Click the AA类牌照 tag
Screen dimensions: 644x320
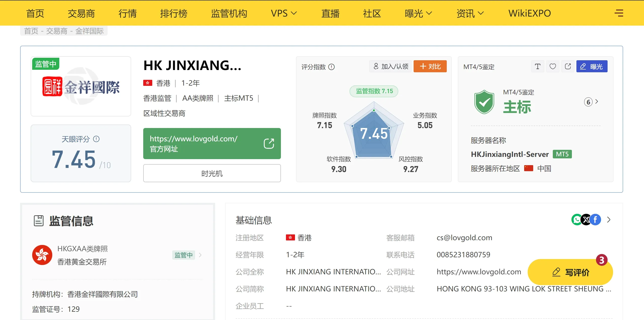click(198, 98)
